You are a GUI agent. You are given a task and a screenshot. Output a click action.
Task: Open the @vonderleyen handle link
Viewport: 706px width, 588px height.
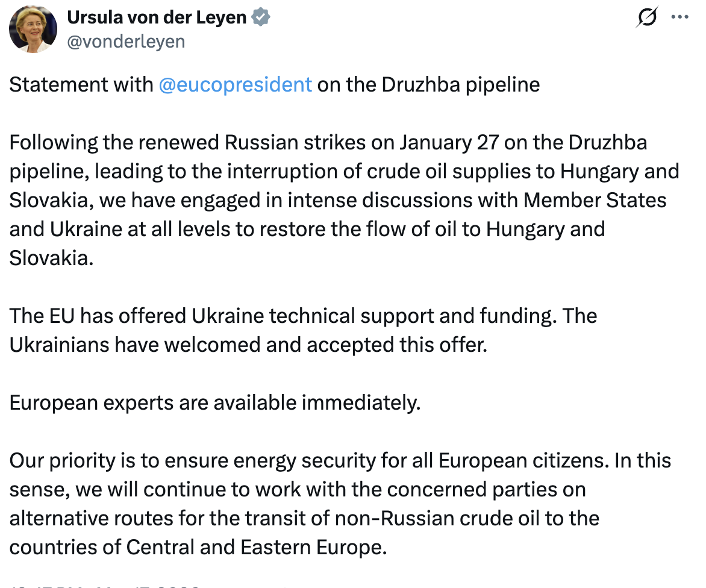point(125,41)
